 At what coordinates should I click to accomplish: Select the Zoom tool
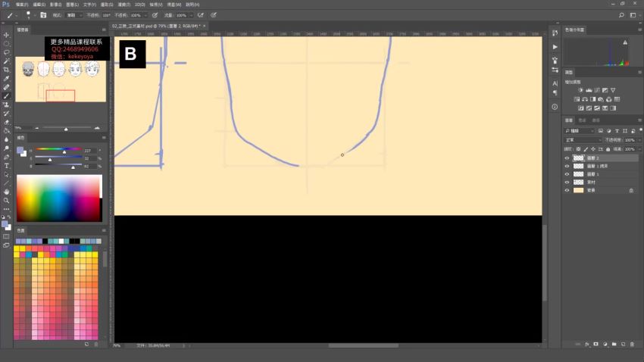tap(7, 200)
